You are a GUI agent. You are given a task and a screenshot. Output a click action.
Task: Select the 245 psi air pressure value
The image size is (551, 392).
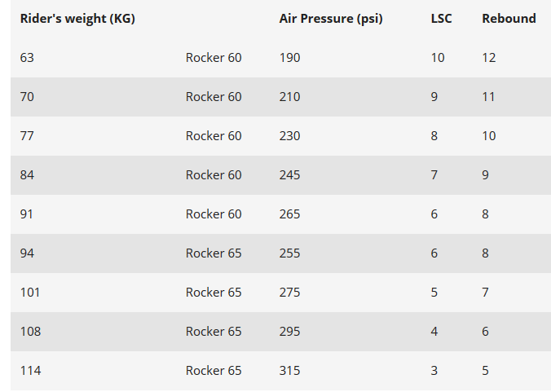pos(289,175)
